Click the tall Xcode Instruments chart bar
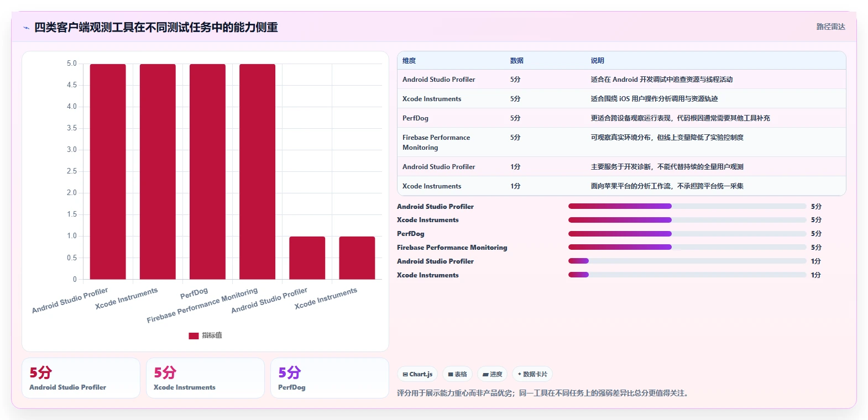The height and width of the screenshot is (420, 868). (x=158, y=171)
